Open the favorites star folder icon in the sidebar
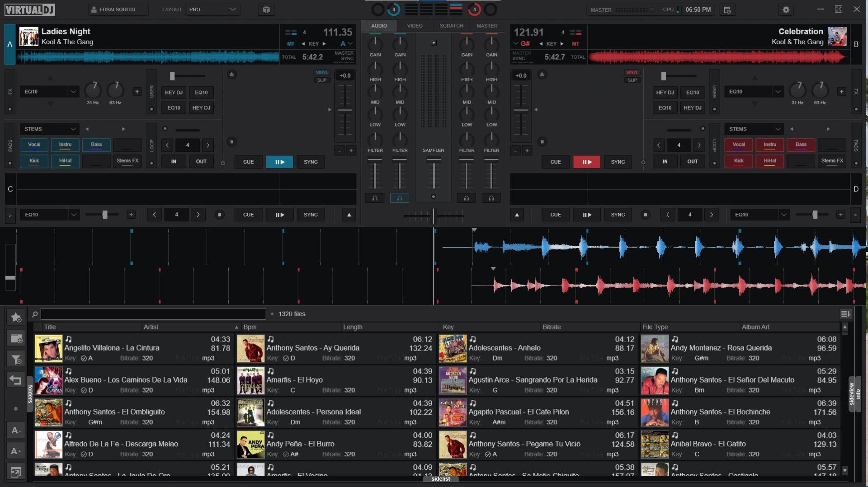This screenshot has height=487, width=868. tap(16, 318)
